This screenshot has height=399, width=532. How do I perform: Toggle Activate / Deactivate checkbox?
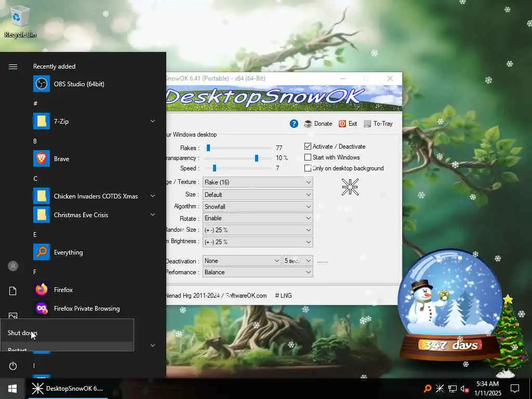[308, 146]
